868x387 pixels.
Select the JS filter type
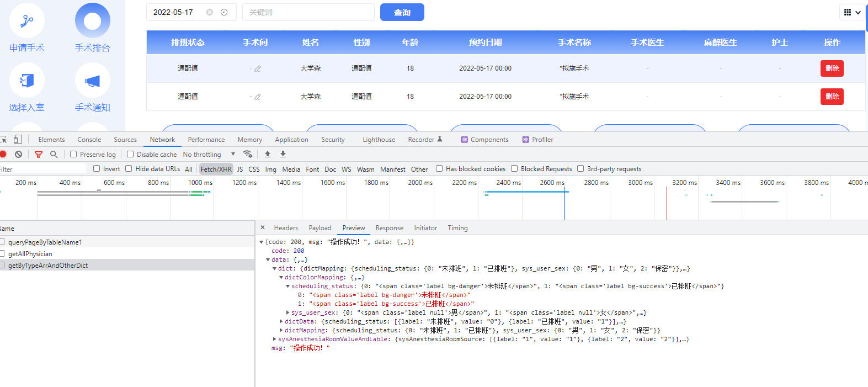pos(240,169)
